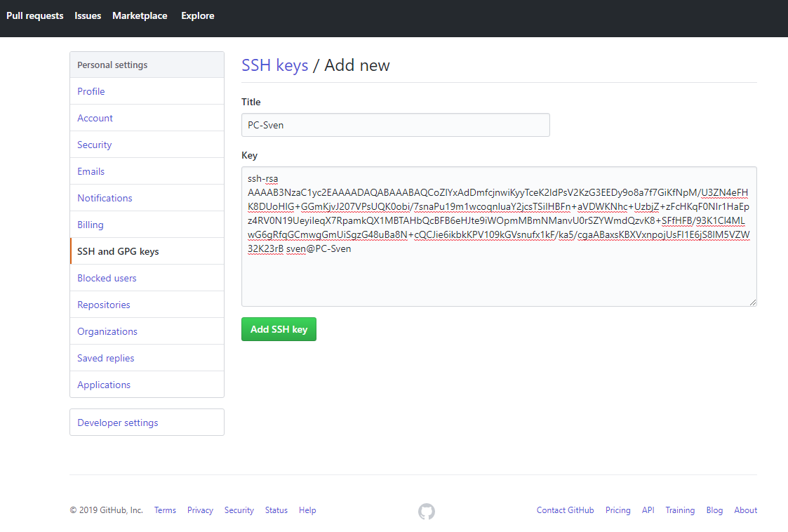Open Training link in footer
This screenshot has height=532, width=788.
pos(680,510)
